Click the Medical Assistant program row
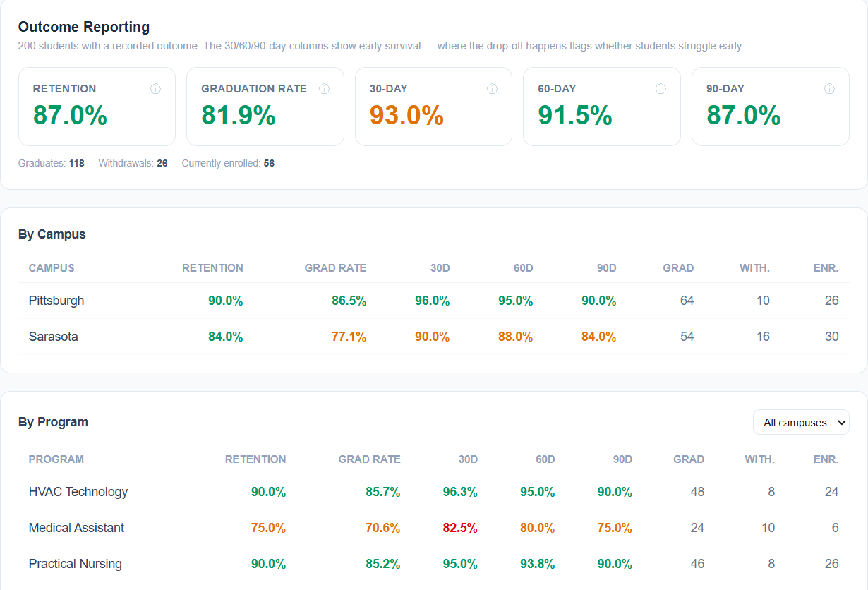Viewport: 868px width, 590px height. pos(434,528)
